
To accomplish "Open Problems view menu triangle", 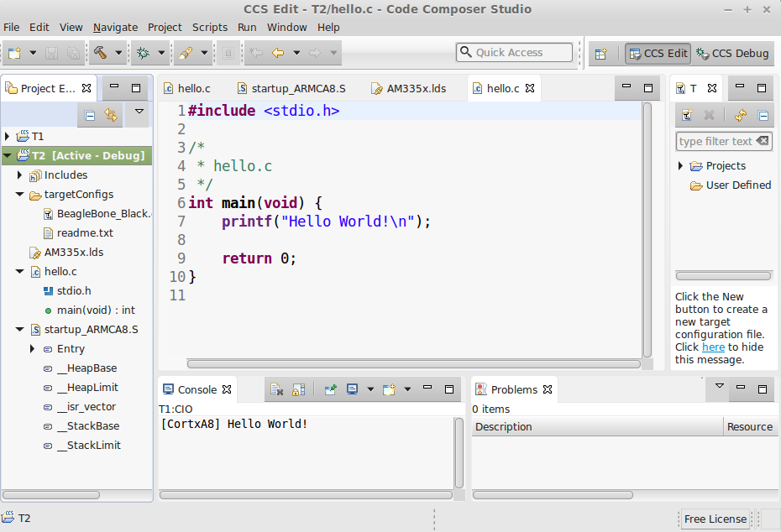I will 720,386.
